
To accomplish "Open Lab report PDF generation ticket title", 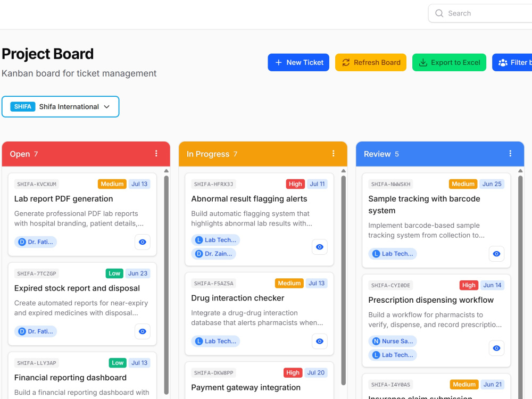I will (63, 199).
